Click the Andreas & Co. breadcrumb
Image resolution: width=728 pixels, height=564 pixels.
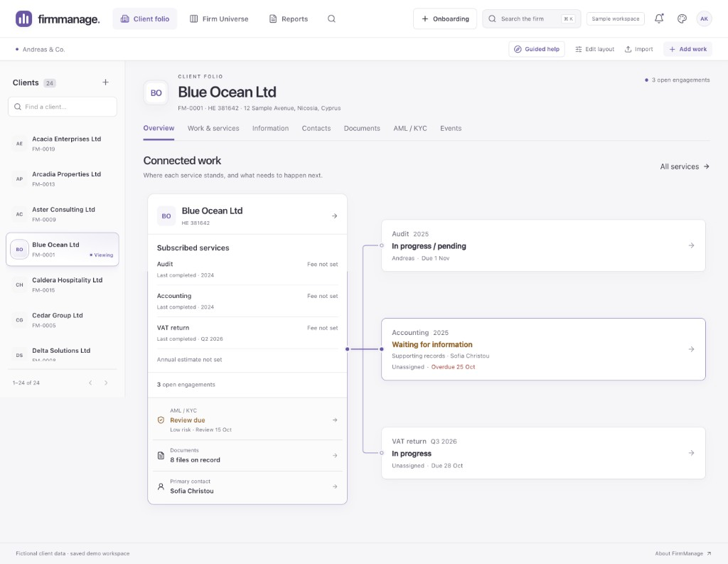[43, 49]
